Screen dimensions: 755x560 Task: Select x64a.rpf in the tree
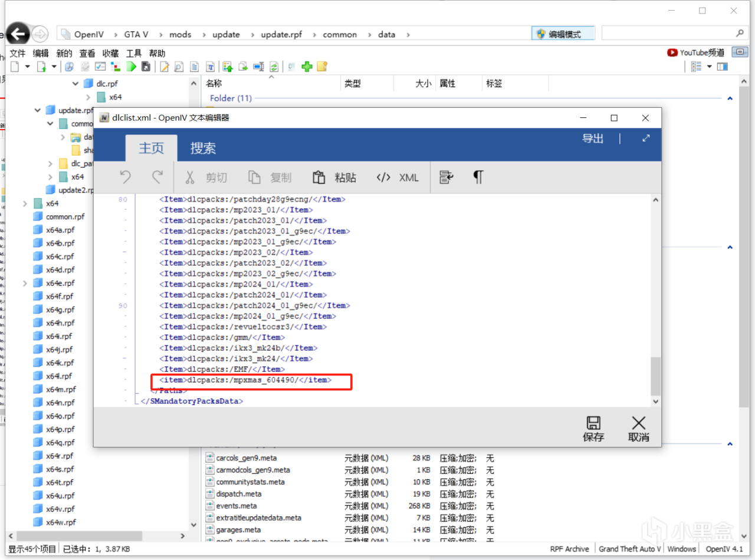point(54,230)
